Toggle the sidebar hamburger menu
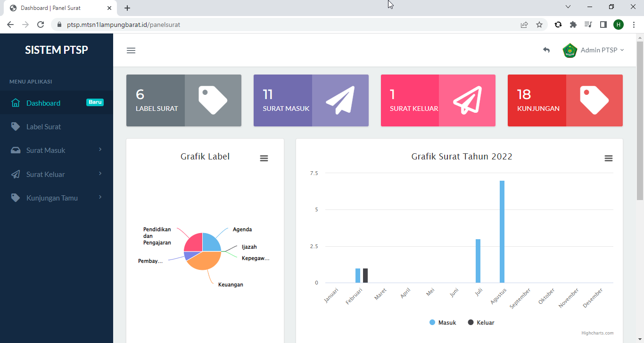644x343 pixels. click(x=131, y=50)
